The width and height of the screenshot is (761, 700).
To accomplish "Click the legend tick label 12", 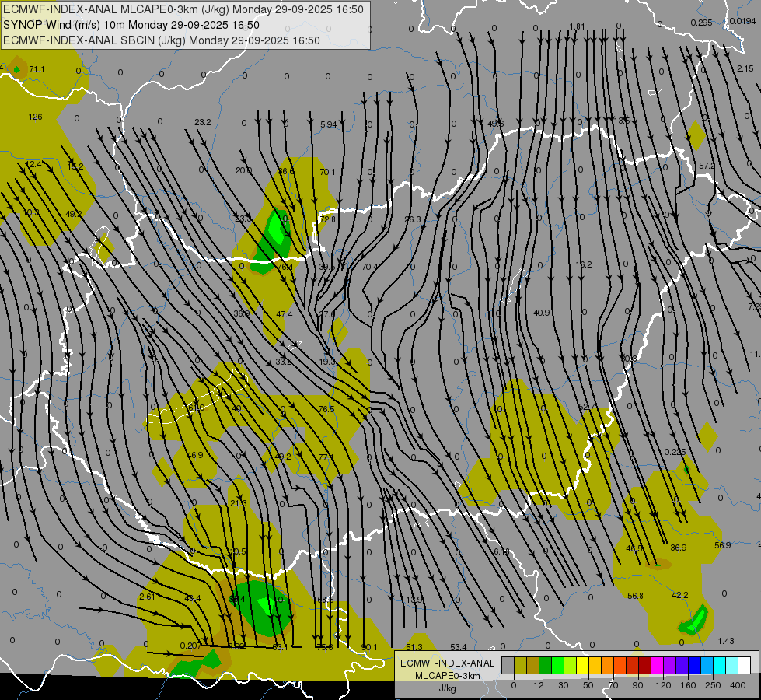I will click(x=538, y=685).
